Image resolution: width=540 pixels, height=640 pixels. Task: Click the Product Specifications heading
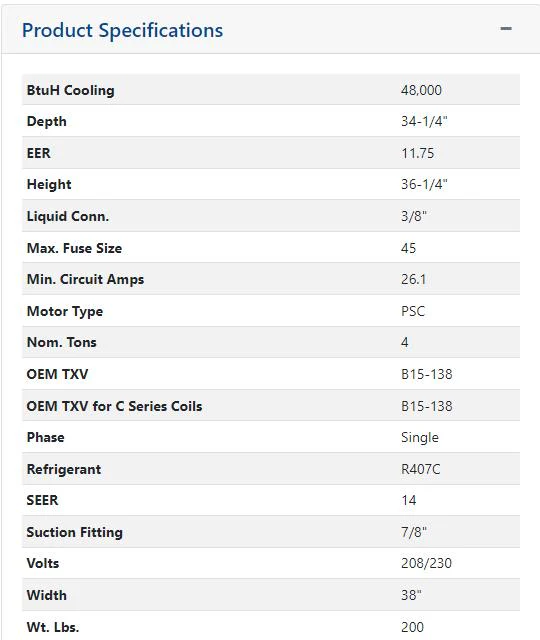(122, 31)
